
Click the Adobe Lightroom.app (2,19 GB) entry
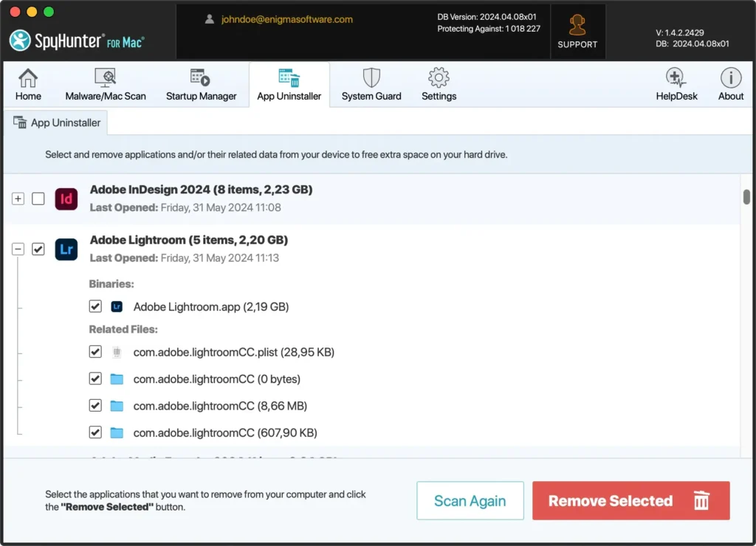coord(211,306)
